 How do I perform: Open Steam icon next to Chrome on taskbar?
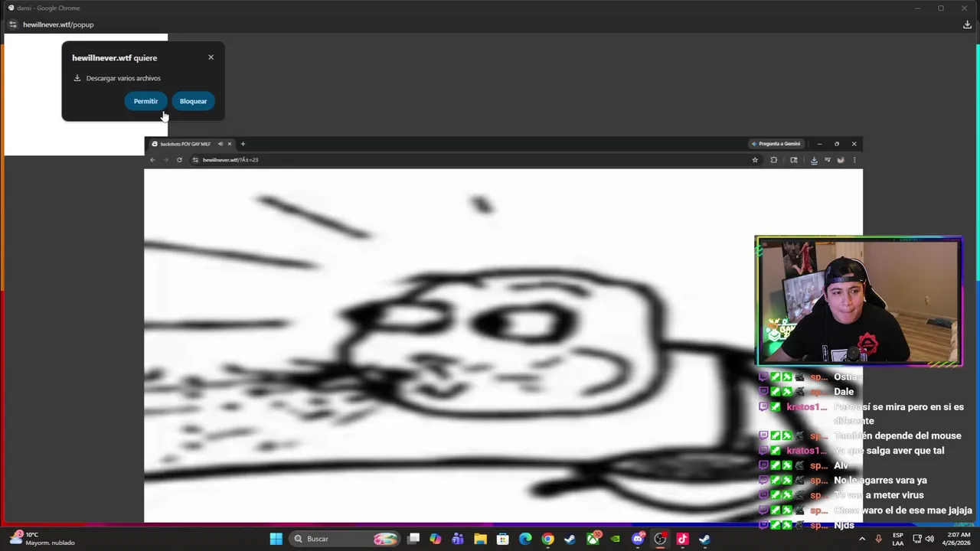tap(570, 539)
